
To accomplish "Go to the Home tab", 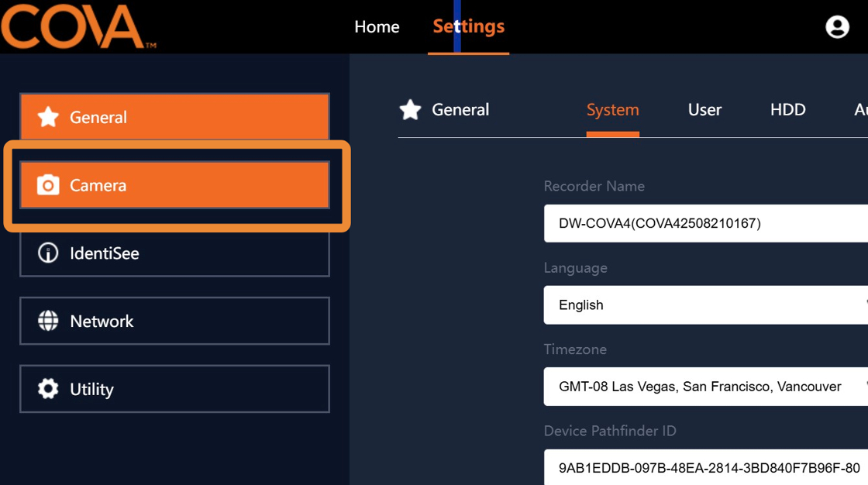I will click(x=377, y=26).
